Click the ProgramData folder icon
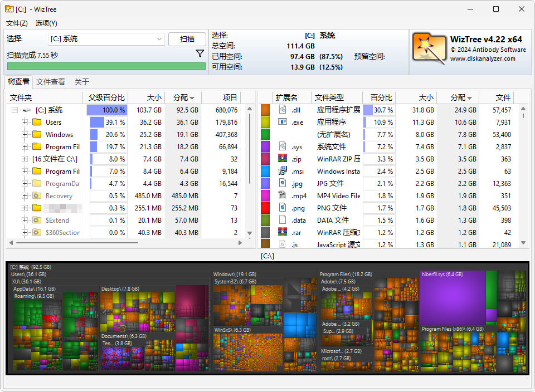 coord(37,183)
